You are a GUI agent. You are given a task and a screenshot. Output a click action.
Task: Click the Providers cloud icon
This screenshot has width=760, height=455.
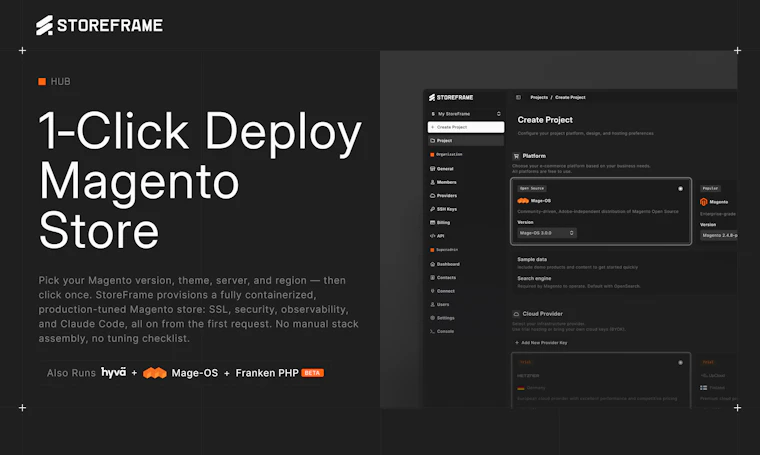(432, 196)
